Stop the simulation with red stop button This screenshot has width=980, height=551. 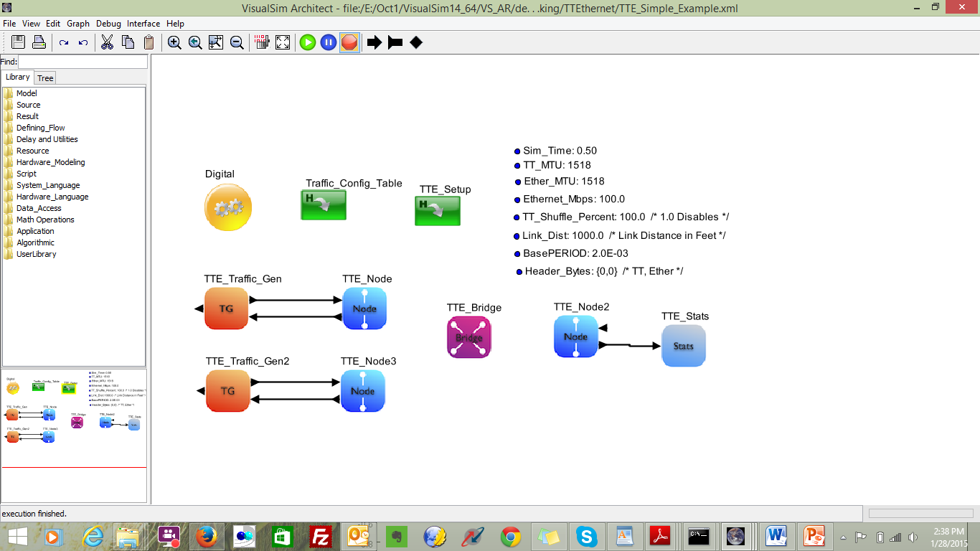[x=349, y=42]
